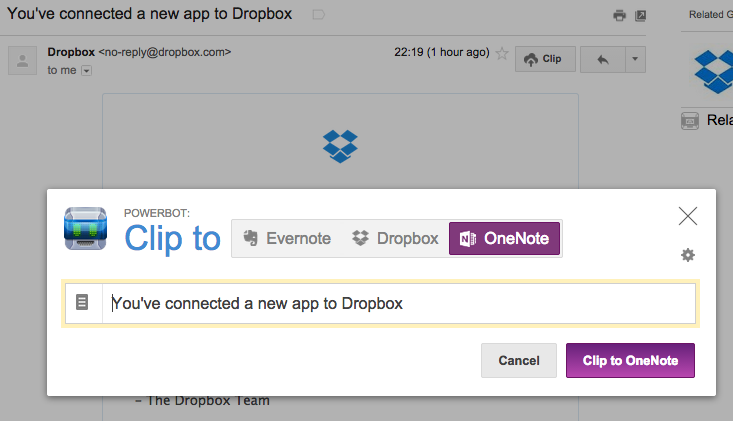The height and width of the screenshot is (421, 733).
Task: Expand the 'to me' recipient details
Action: click(x=86, y=71)
